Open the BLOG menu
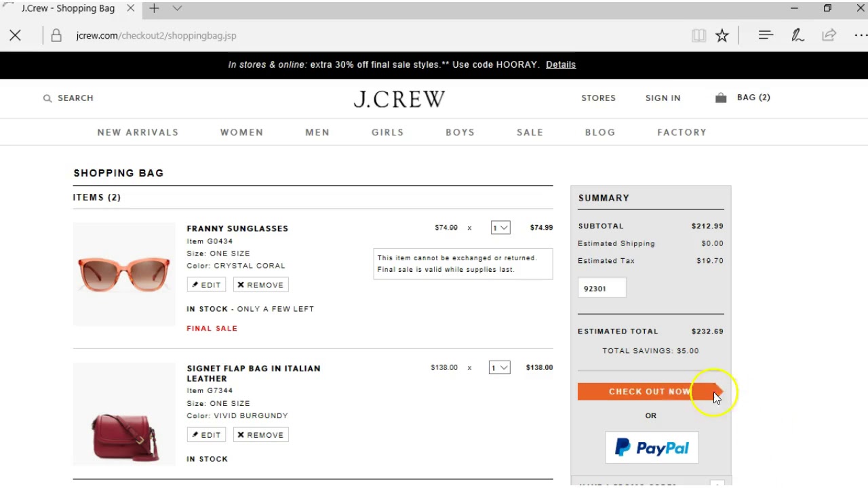 point(600,132)
